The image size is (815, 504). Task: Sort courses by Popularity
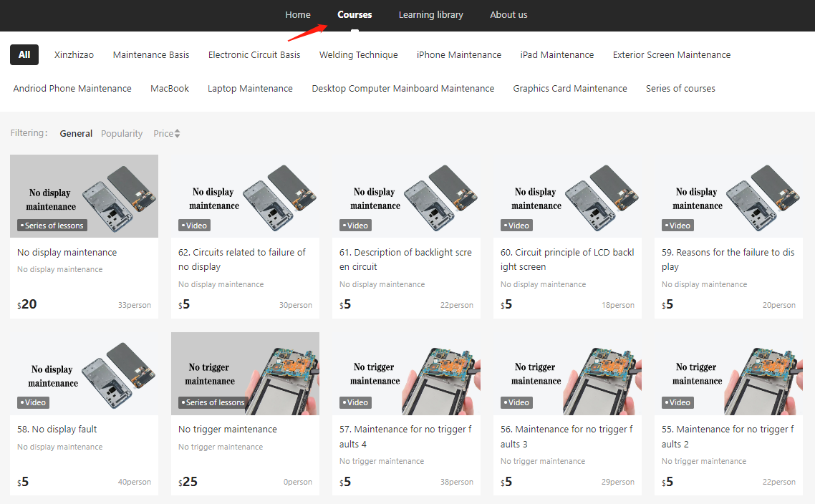pyautogui.click(x=122, y=134)
